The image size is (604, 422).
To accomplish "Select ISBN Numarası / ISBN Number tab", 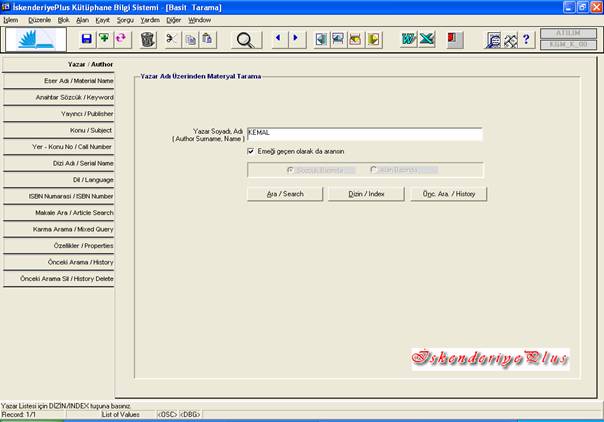I will point(59,196).
